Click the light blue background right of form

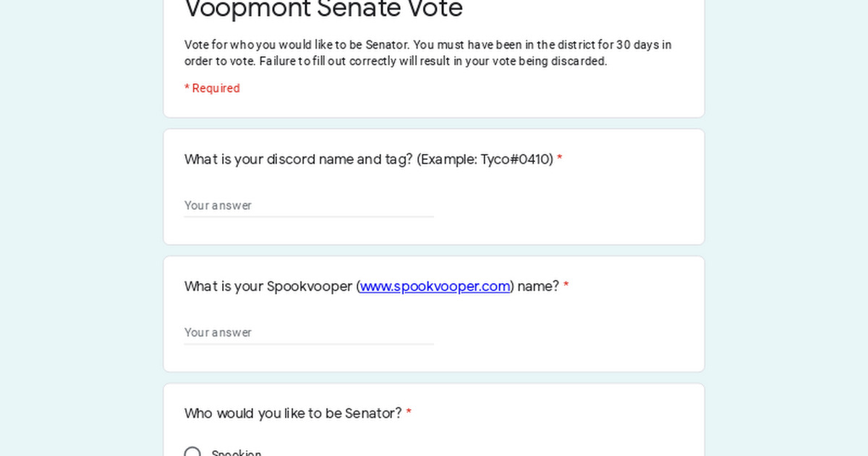[x=787, y=232]
